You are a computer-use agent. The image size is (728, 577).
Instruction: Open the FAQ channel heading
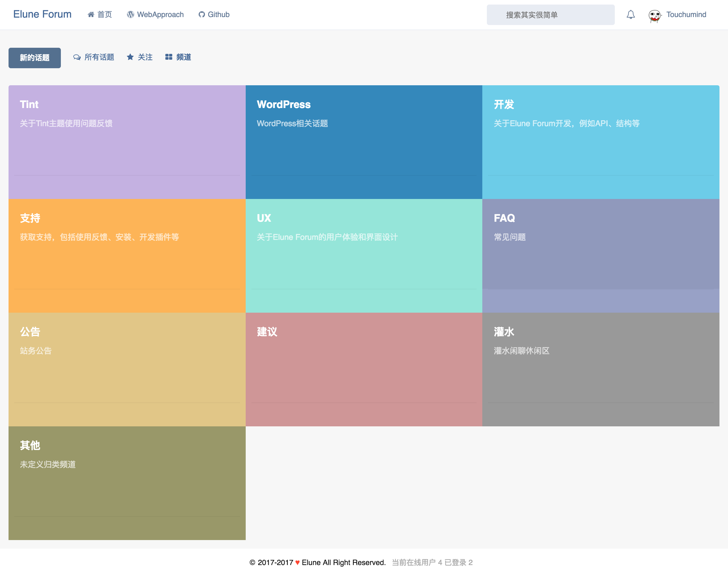tap(504, 218)
